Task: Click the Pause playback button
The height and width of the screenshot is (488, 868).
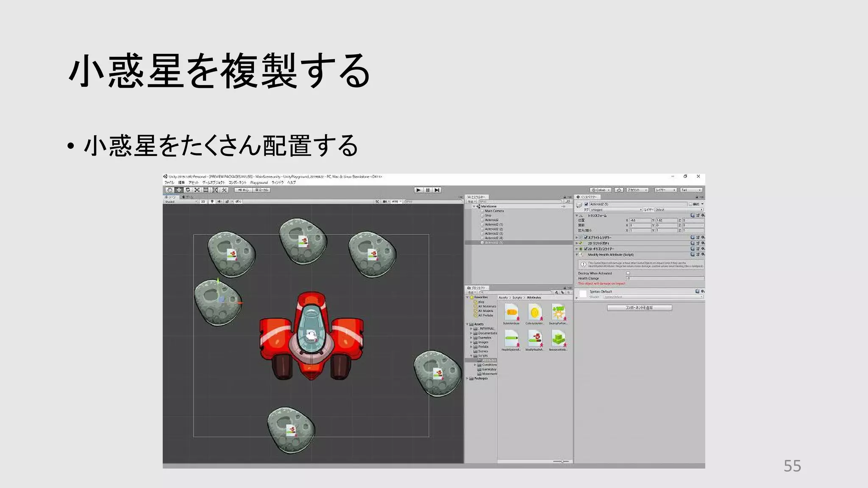Action: pyautogui.click(x=428, y=190)
